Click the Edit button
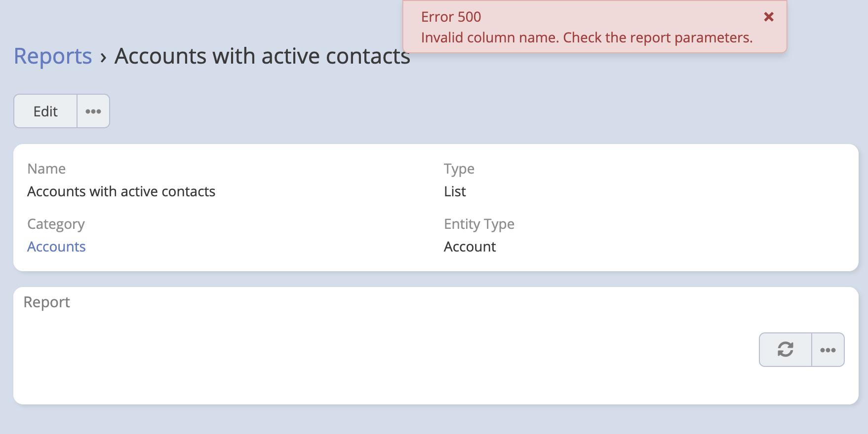868x434 pixels. 45,111
